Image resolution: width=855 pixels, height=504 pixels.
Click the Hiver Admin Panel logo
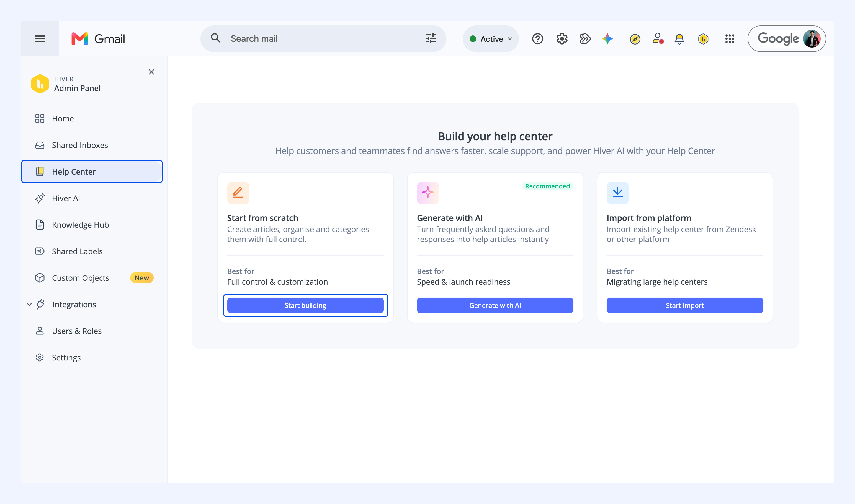coord(40,84)
